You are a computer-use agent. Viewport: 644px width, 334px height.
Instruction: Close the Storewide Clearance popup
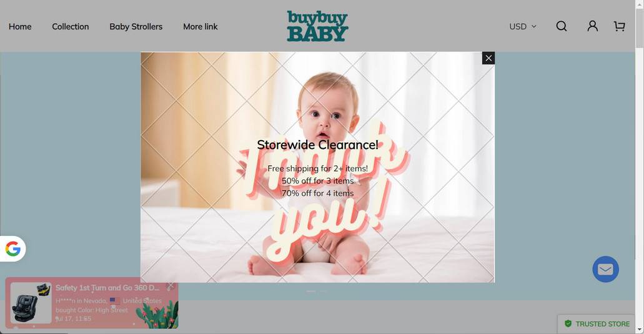[x=488, y=58]
